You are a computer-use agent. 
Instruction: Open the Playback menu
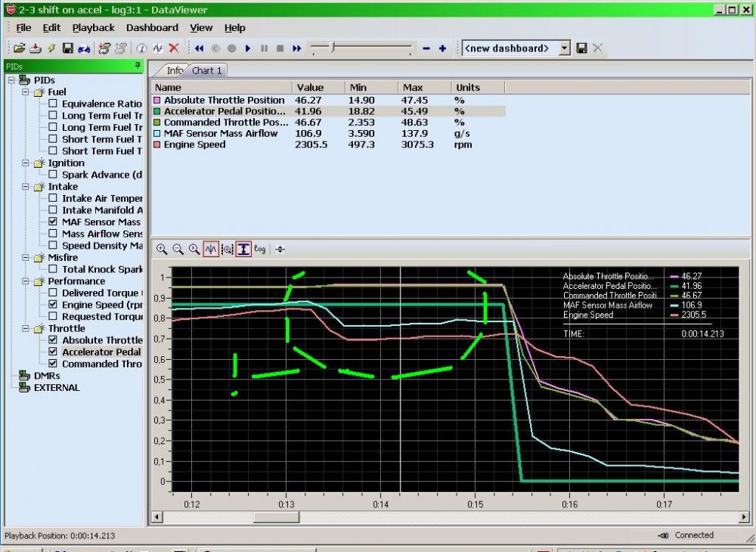[93, 28]
